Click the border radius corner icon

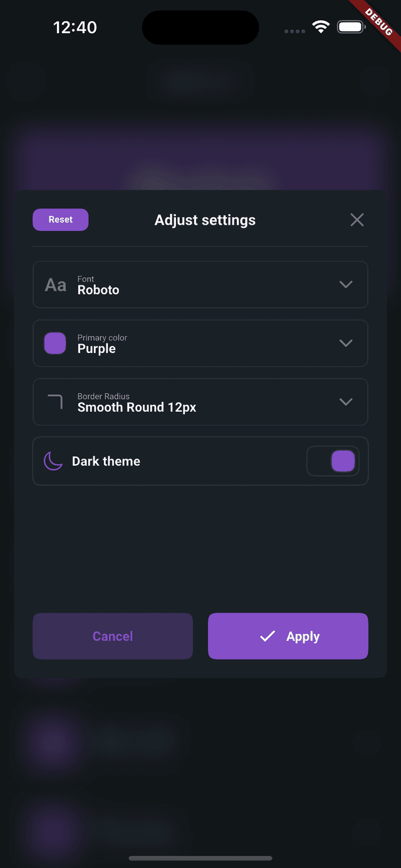(x=55, y=402)
